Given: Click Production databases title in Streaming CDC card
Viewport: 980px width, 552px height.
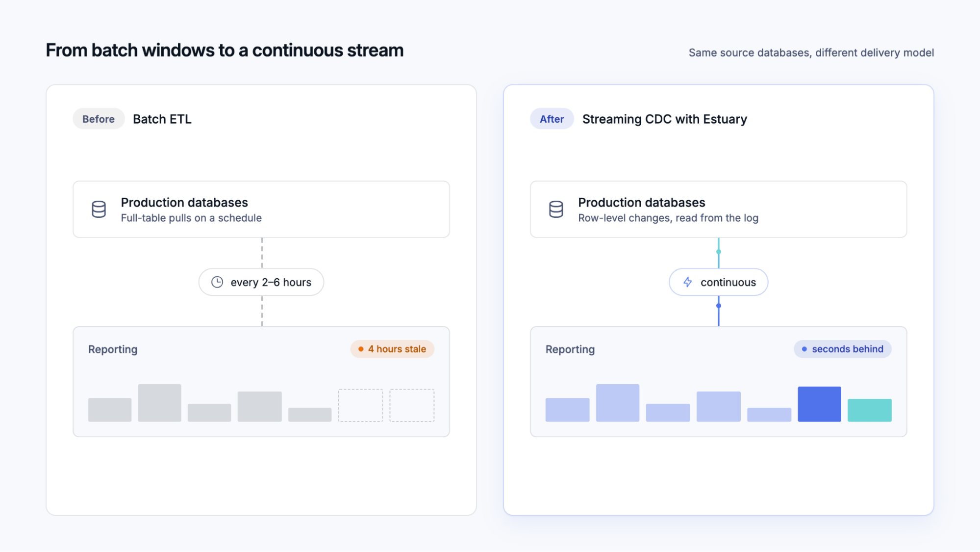Looking at the screenshot, I should [x=642, y=202].
